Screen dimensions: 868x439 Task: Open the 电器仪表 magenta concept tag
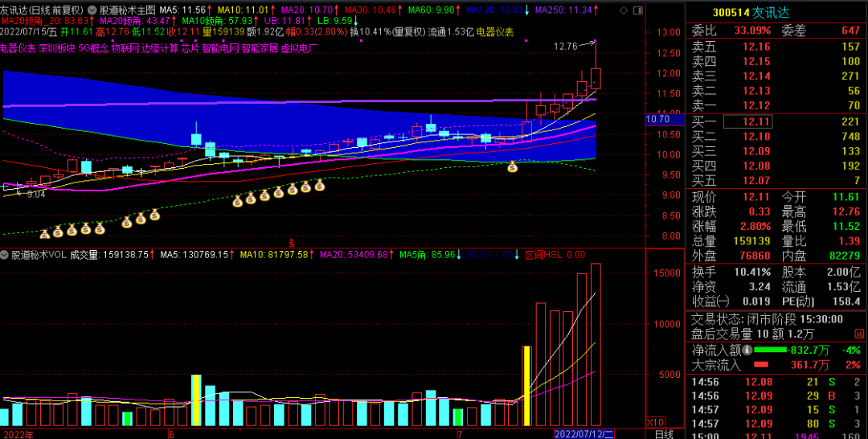18,49
